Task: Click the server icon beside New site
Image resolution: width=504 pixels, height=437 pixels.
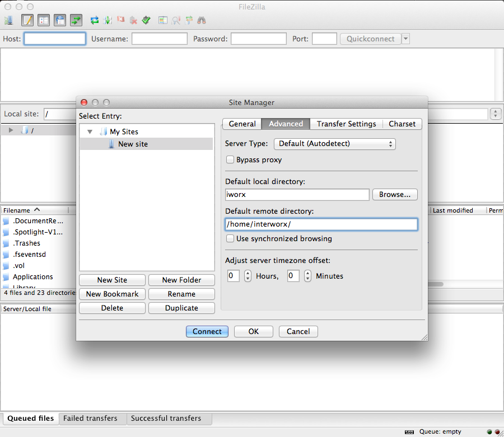Action: point(111,144)
